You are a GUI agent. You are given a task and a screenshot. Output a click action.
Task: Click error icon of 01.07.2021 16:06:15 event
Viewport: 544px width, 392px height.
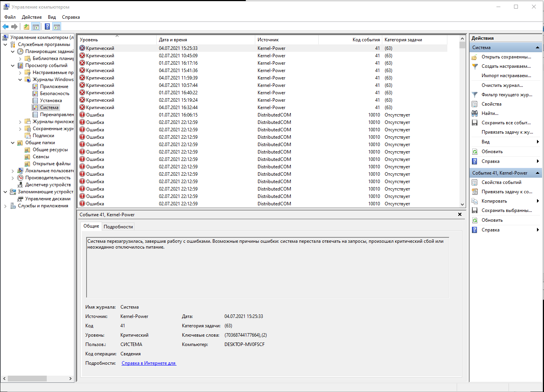82,115
